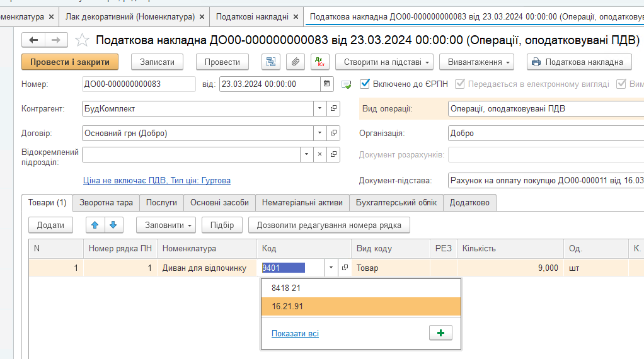The image size is (644, 359).
Task: Choose code 16.21.91 from the list
Action: (361, 307)
